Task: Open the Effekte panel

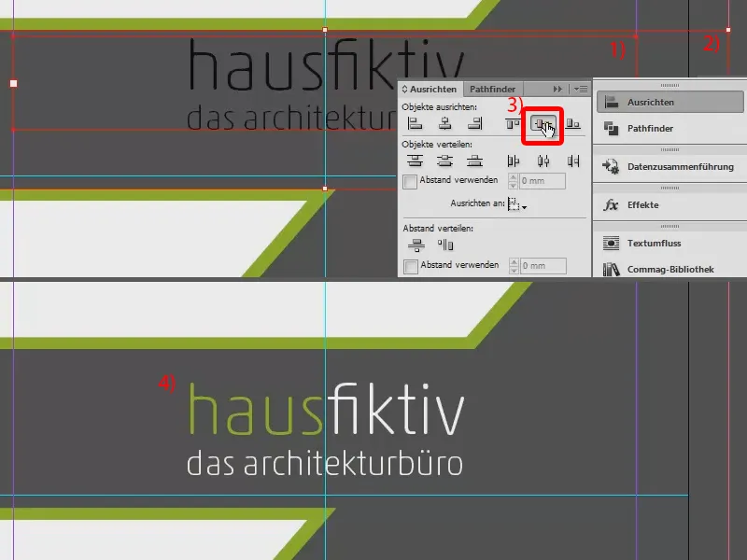Action: [642, 205]
